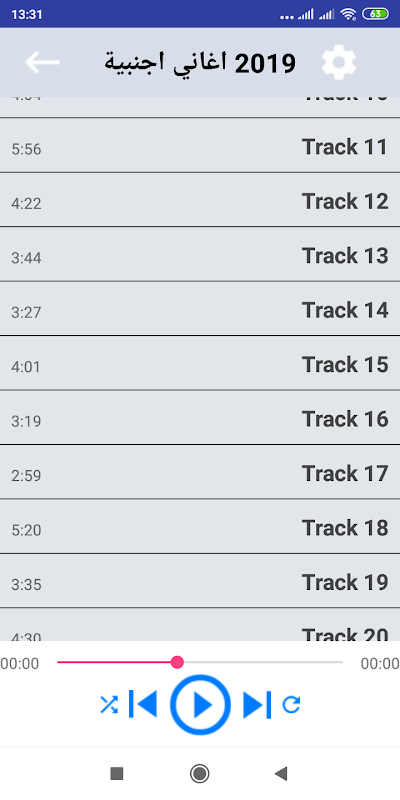Tap Android back triangle button
This screenshot has height=800, width=400.
(281, 773)
